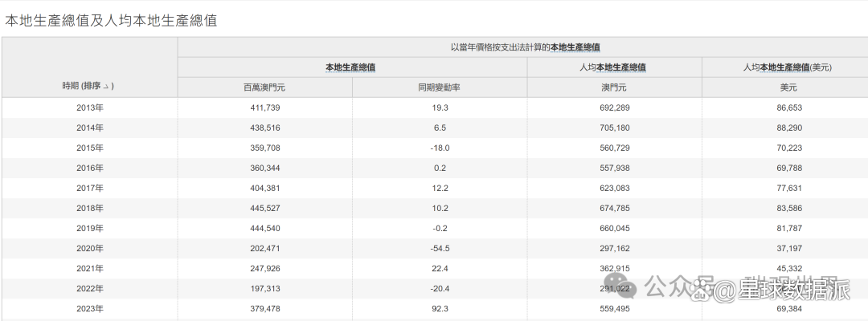Click the -54.5 change rate cell
The width and height of the screenshot is (868, 321).
pyautogui.click(x=439, y=249)
